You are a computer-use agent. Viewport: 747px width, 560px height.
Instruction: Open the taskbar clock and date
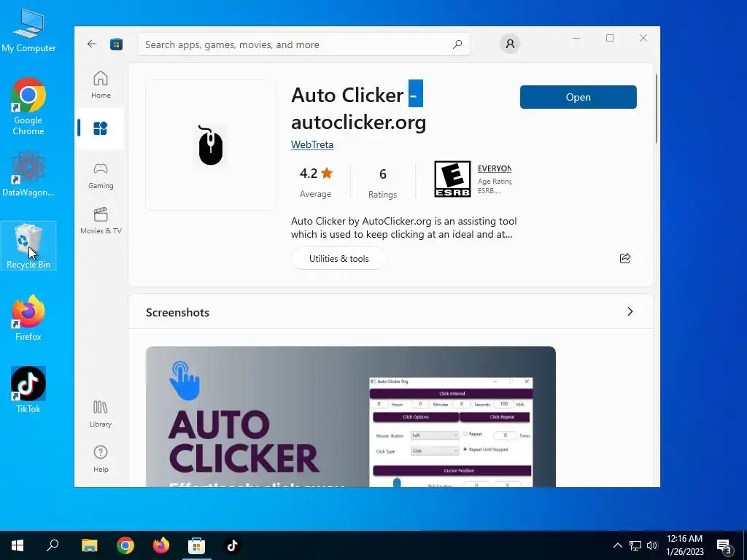[x=684, y=545]
